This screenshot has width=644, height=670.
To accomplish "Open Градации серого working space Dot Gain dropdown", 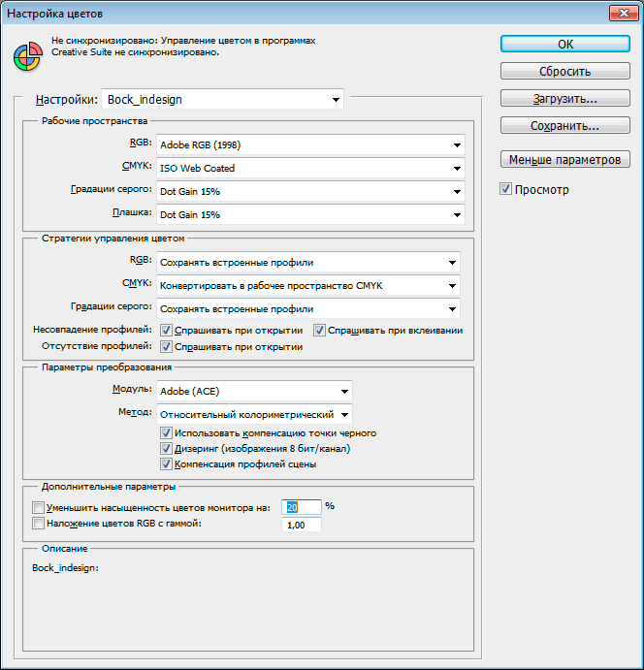I will click(x=310, y=191).
